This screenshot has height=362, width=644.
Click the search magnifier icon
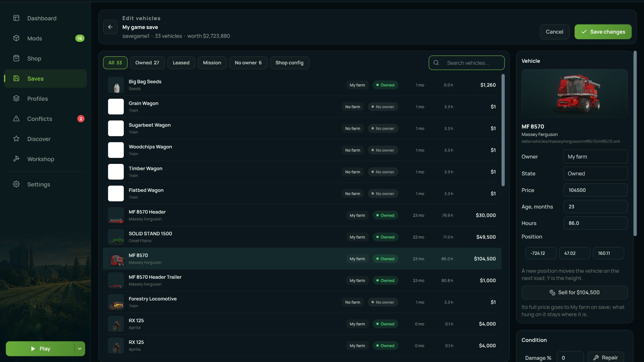click(436, 63)
